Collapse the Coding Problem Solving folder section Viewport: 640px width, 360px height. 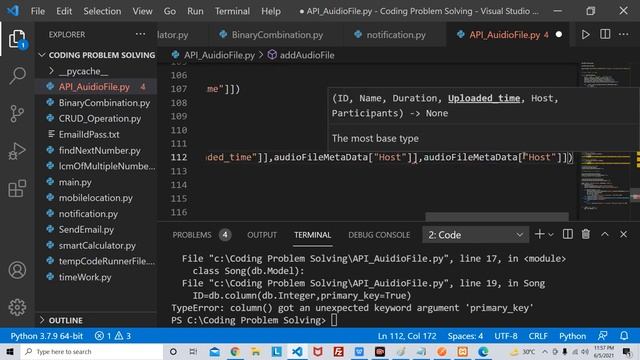(x=97, y=55)
